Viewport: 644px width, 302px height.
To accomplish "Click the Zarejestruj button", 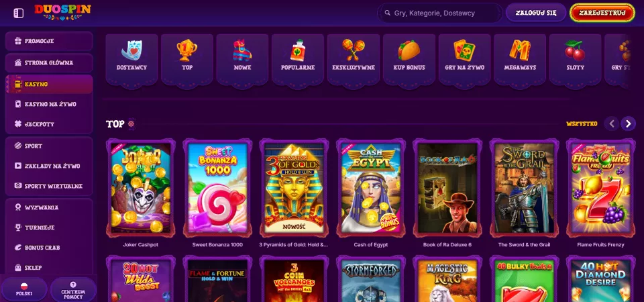I will tap(602, 13).
